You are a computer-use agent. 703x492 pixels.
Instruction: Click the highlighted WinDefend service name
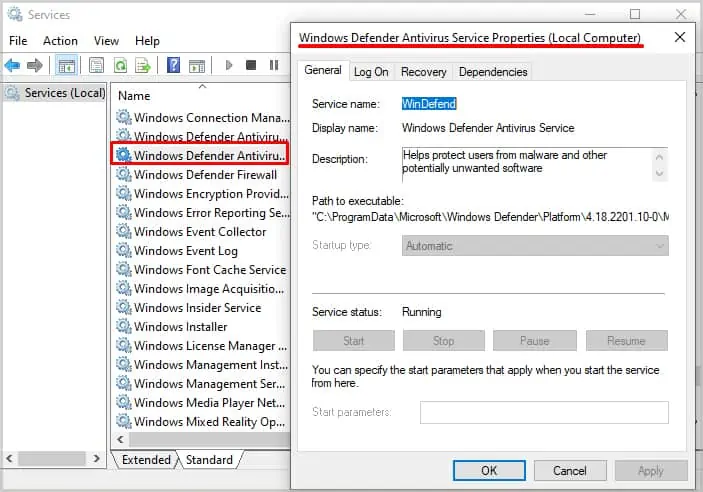(x=429, y=104)
